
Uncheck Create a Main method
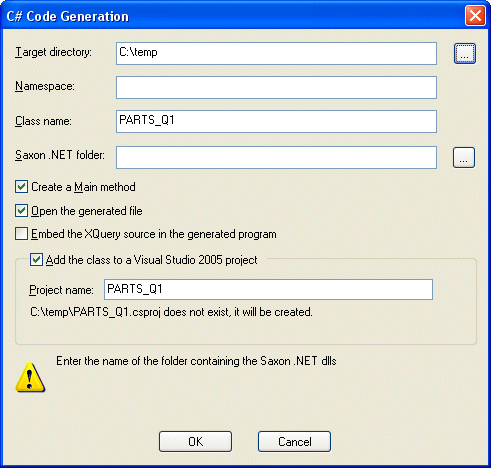[21, 187]
